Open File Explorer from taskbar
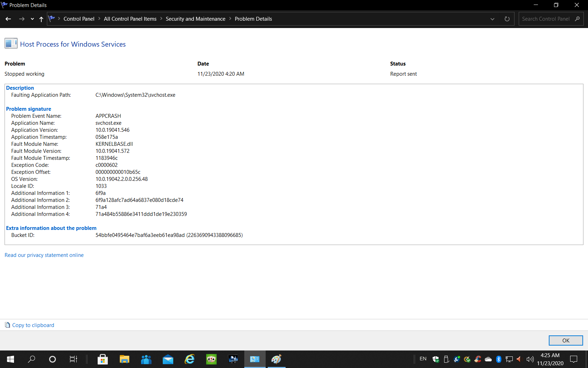The height and width of the screenshot is (368, 588). coord(124,359)
